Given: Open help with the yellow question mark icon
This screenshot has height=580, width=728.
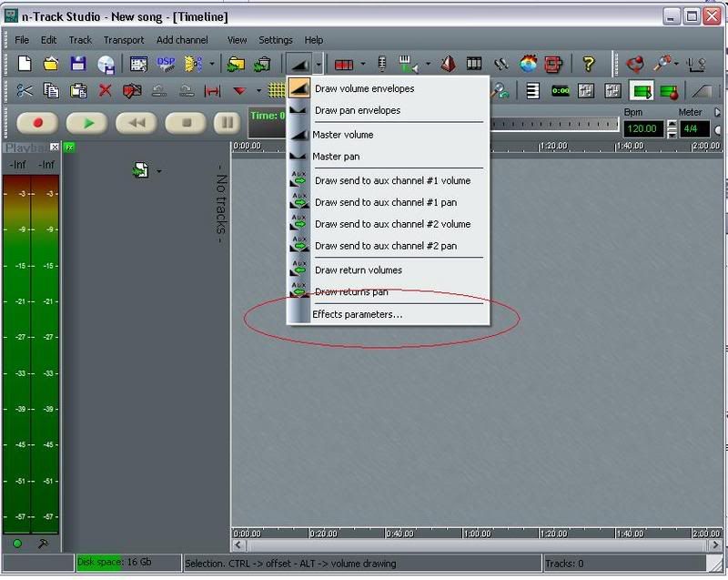Looking at the screenshot, I should (x=588, y=64).
